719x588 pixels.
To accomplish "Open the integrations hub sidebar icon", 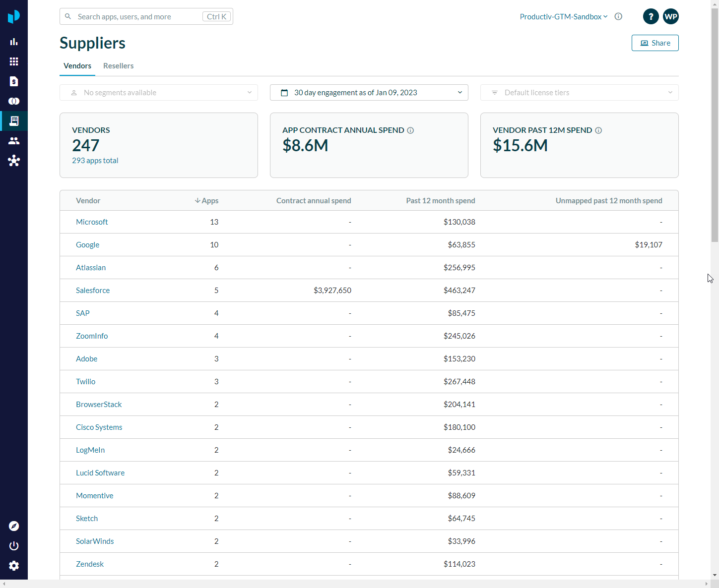I will coord(14,161).
